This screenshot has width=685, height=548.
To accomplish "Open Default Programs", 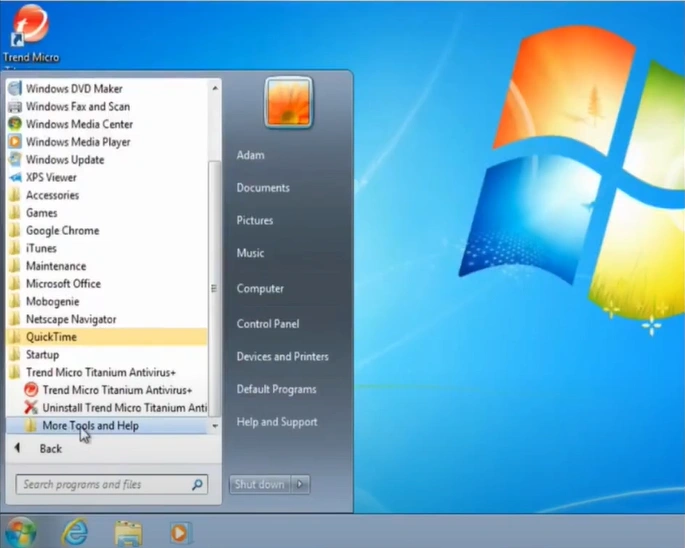I will click(277, 389).
